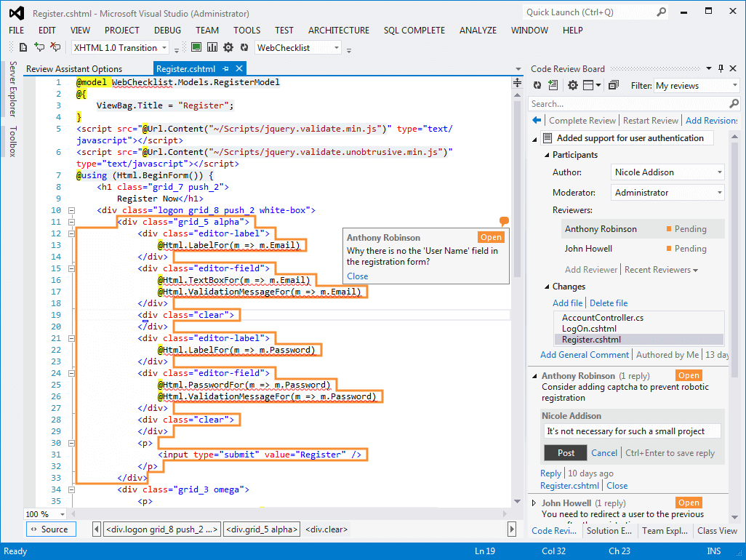Pin the Code Review Board panel
The image size is (746, 560).
[721, 68]
